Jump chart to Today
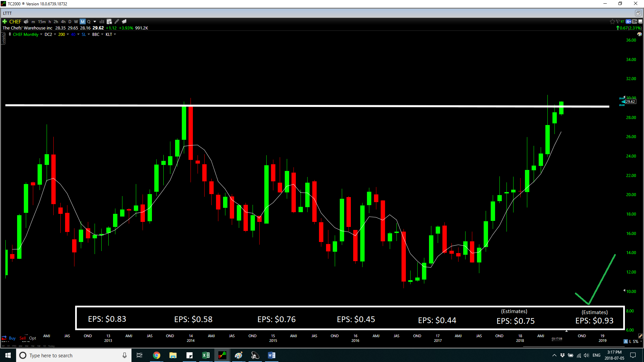The width and height of the screenshot is (644, 362). coord(51,346)
